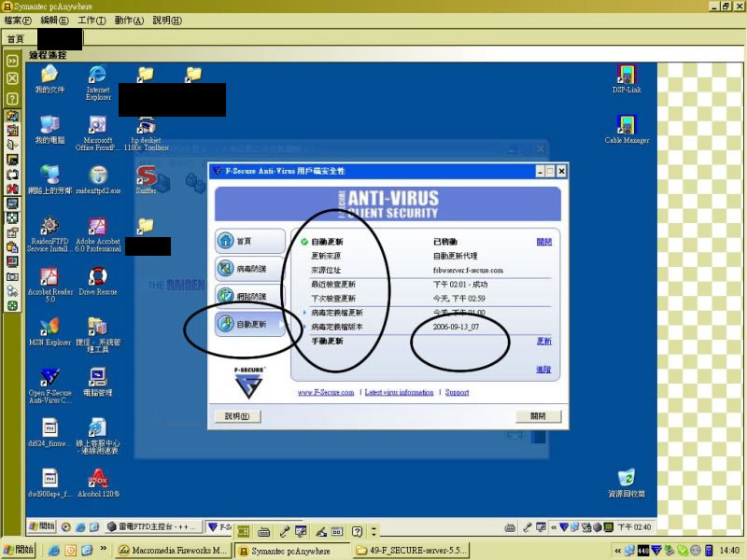Screen dimensions: 747x560
Task: Click the 關閉 button at dialog bottom
Action: (539, 416)
